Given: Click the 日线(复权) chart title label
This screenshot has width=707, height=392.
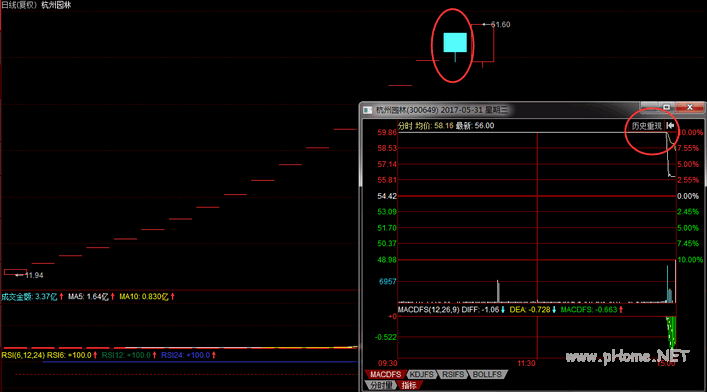Looking at the screenshot, I should coord(19,5).
